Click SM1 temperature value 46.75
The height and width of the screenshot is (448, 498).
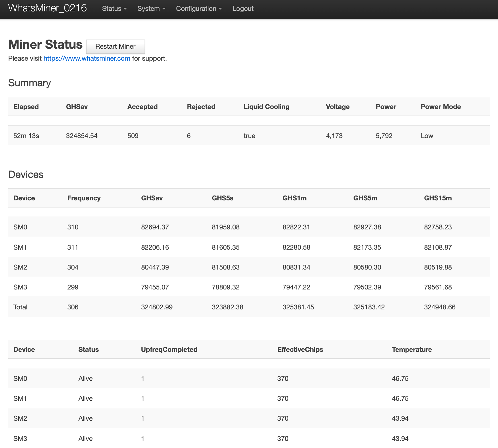400,398
